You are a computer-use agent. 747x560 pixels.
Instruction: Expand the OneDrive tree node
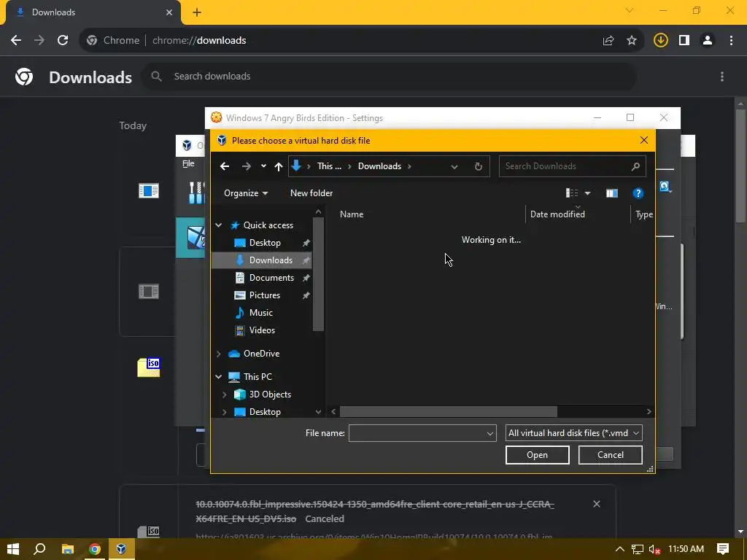(219, 354)
